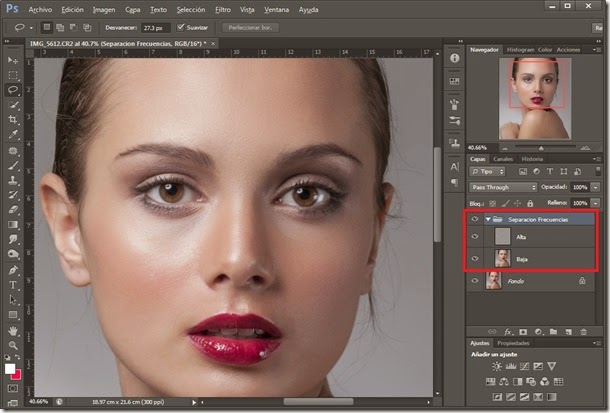Open the Lasso tool preset picker
This screenshot has width=610, height=413.
coord(31,28)
